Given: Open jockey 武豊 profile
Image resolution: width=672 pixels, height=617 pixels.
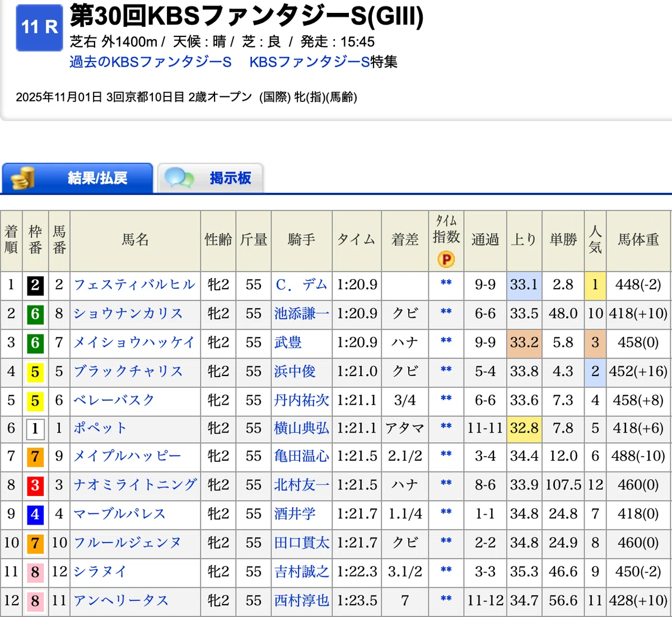Looking at the screenshot, I should tap(288, 342).
